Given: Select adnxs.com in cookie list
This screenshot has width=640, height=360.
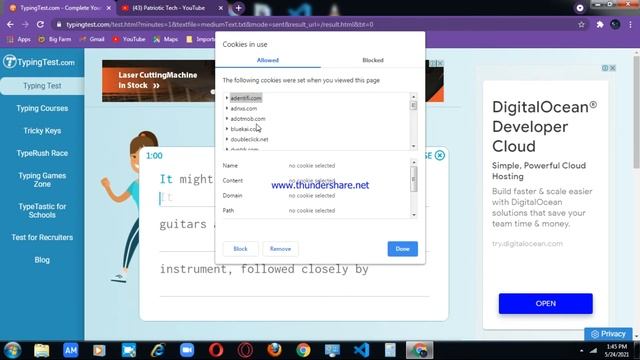Looking at the screenshot, I should point(244,109).
